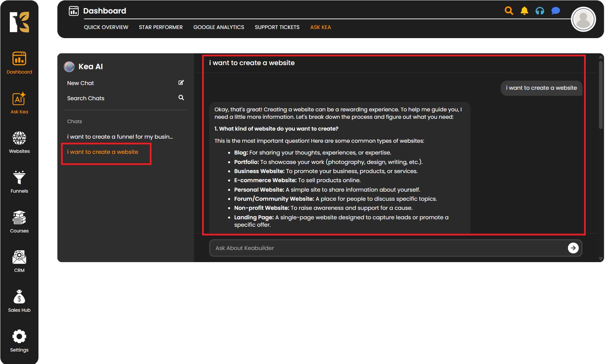The width and height of the screenshot is (605, 364).
Task: Click the orange search icon in header
Action: click(x=509, y=11)
